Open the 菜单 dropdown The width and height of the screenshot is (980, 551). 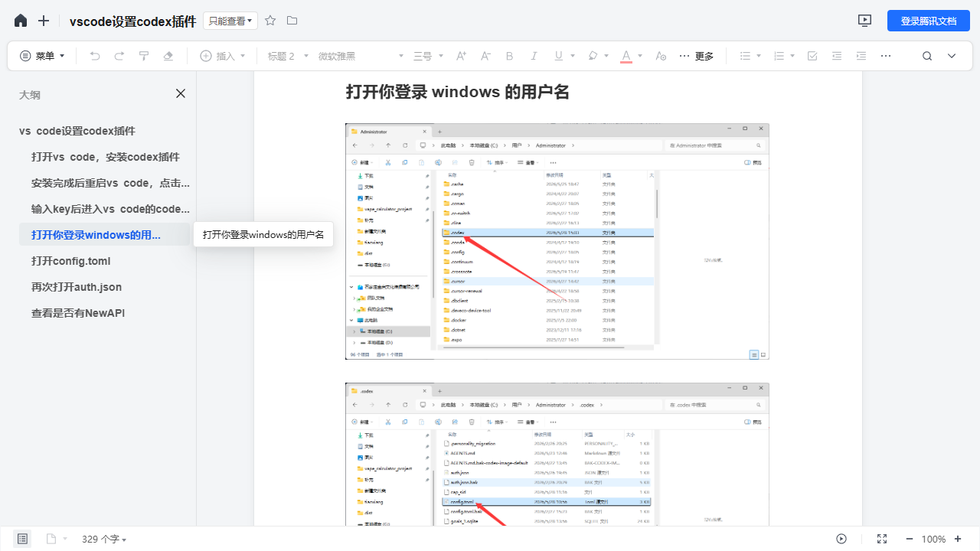(x=42, y=56)
